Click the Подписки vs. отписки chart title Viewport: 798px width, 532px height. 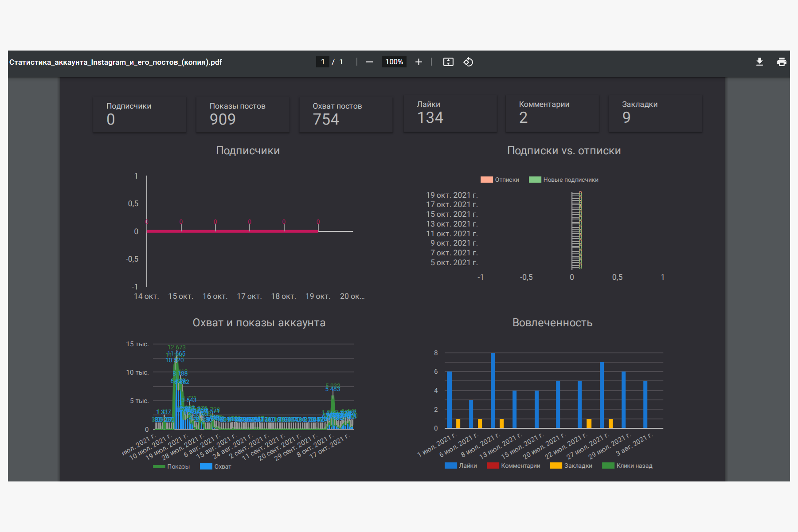click(564, 151)
